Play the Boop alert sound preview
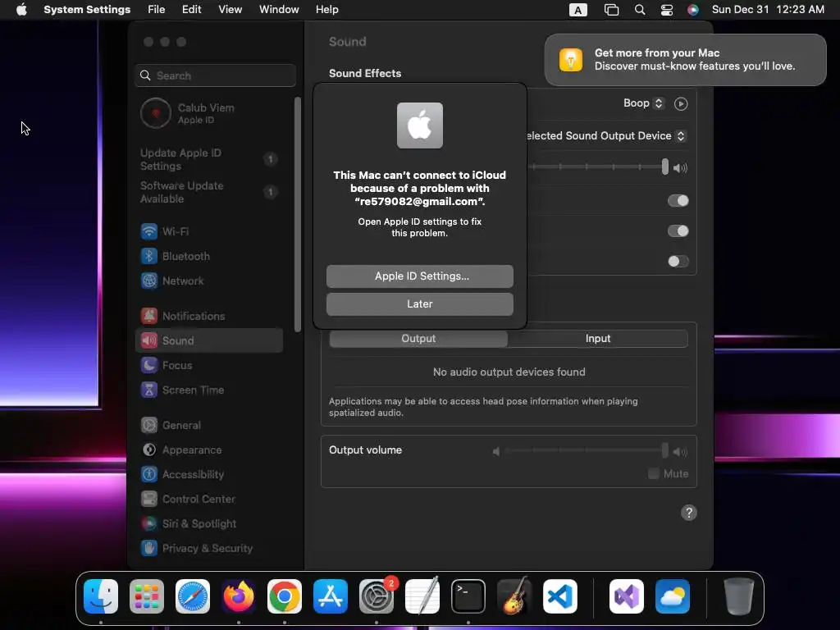Screen dimensions: 840x630 (681, 104)
